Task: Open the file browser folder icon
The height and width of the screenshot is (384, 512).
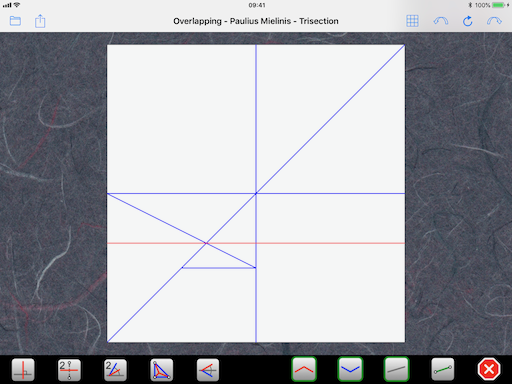Action: pos(15,21)
